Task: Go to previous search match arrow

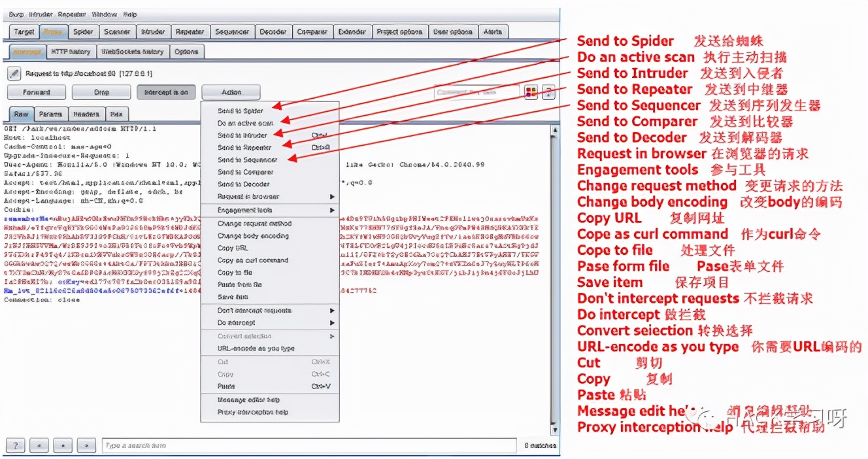Action: tap(39, 446)
